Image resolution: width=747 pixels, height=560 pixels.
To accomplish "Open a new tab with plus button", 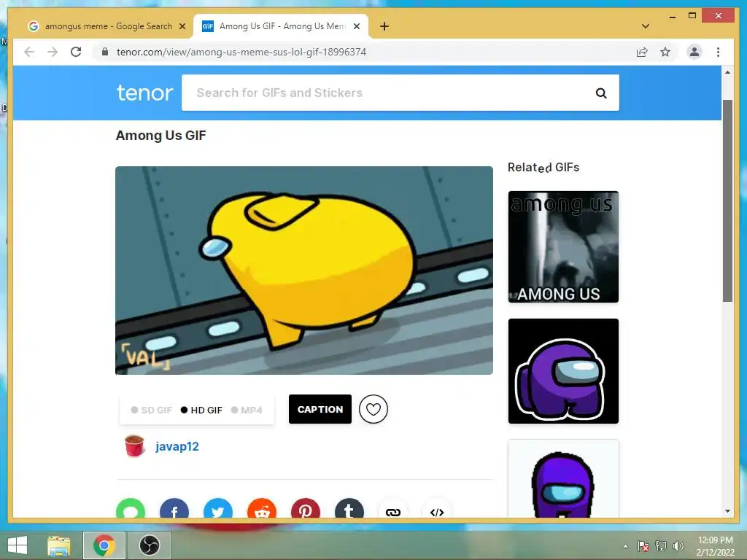I will click(x=384, y=26).
